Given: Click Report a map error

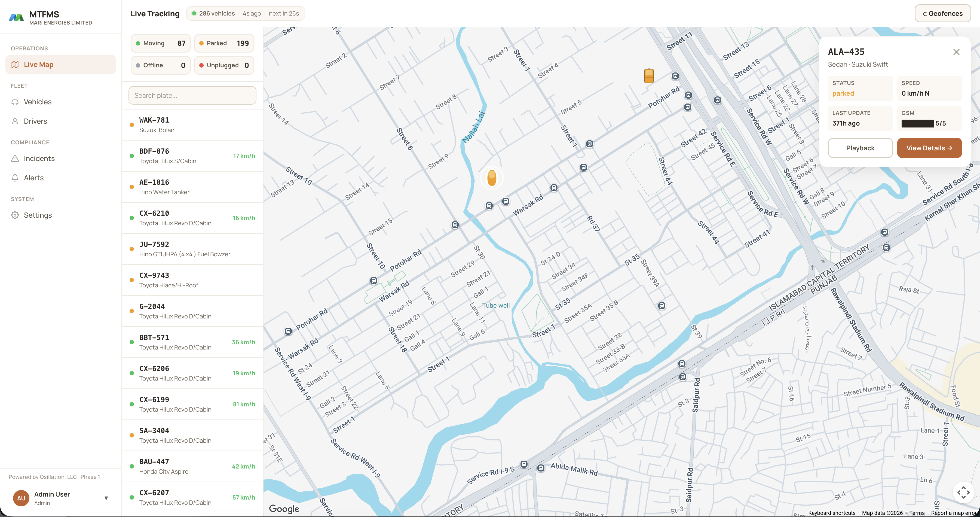Looking at the screenshot, I should (x=954, y=513).
